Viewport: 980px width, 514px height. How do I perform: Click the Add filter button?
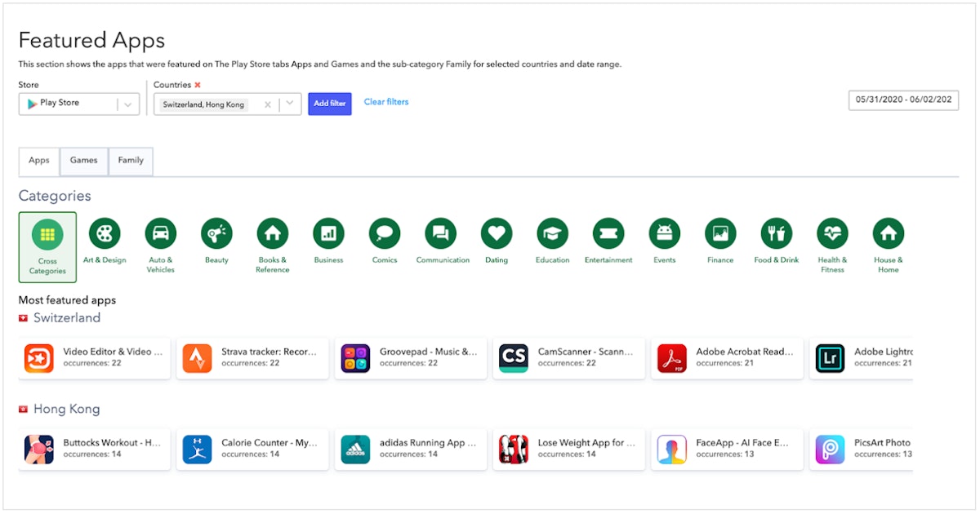click(330, 104)
